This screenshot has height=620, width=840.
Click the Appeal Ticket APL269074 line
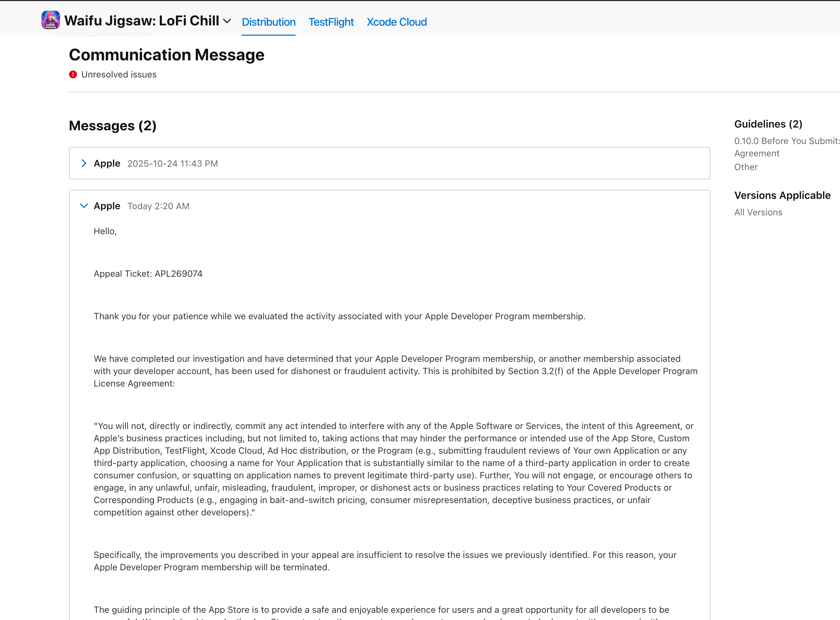pos(148,274)
